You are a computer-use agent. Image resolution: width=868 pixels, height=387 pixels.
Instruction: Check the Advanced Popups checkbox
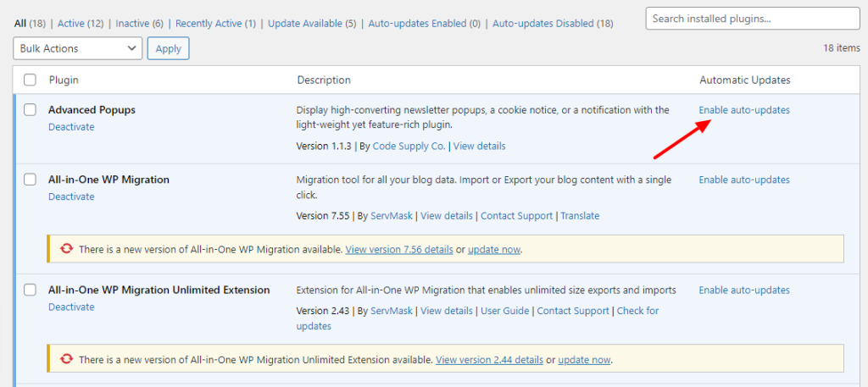point(30,109)
